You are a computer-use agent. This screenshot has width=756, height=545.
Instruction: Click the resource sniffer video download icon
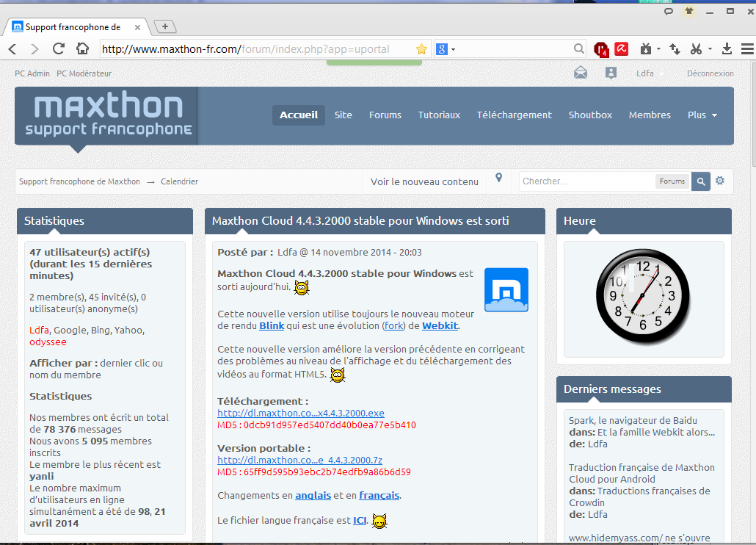click(646, 48)
